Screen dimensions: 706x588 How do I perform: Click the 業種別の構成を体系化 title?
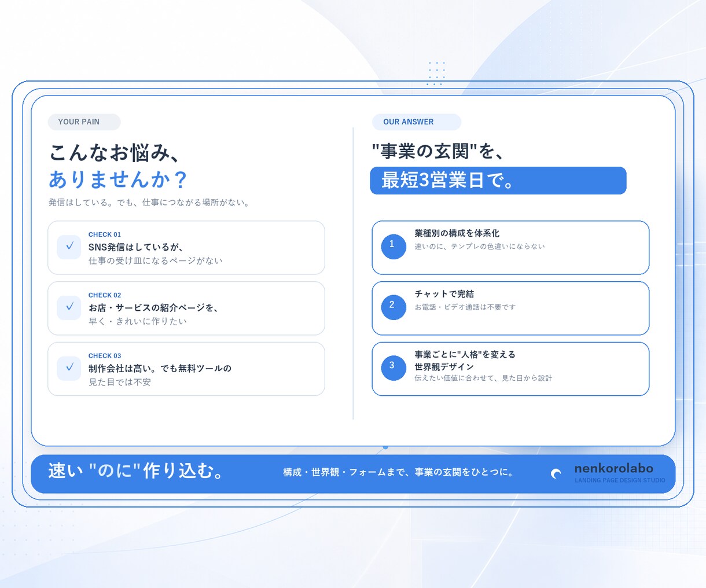457,233
